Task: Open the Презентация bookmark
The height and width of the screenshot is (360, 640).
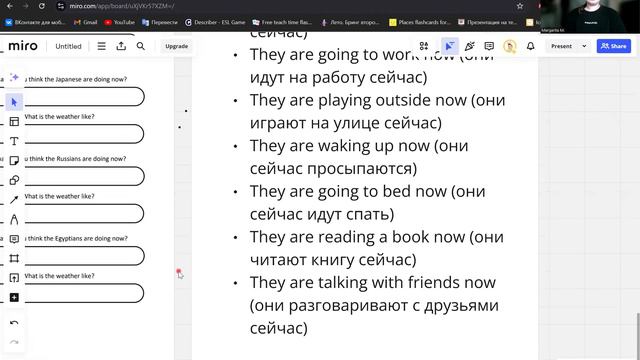Action: coord(487,22)
